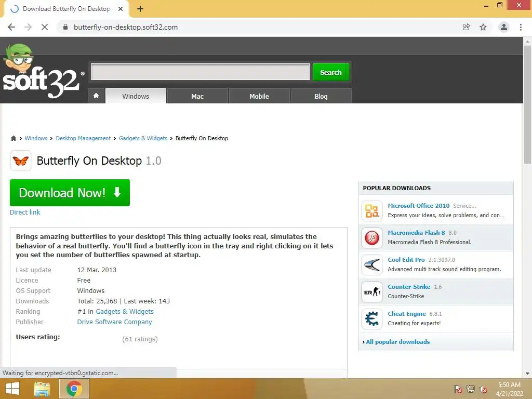Open the Chrome profile avatar icon
Viewport: 532px width, 399px height.
coord(504,27)
